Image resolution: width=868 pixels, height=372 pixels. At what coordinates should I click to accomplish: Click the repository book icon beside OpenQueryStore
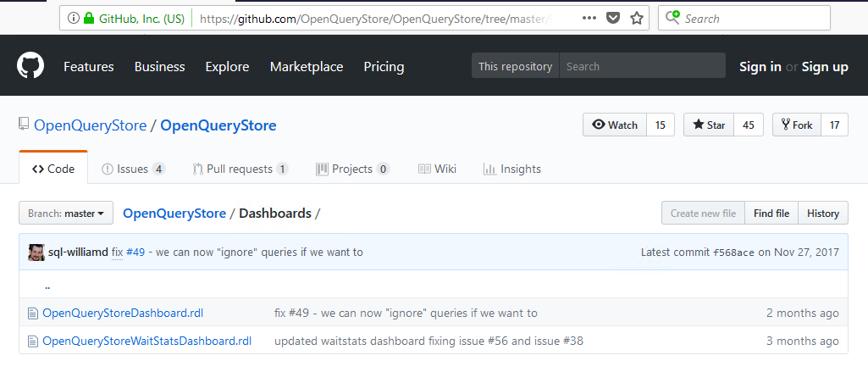(24, 125)
